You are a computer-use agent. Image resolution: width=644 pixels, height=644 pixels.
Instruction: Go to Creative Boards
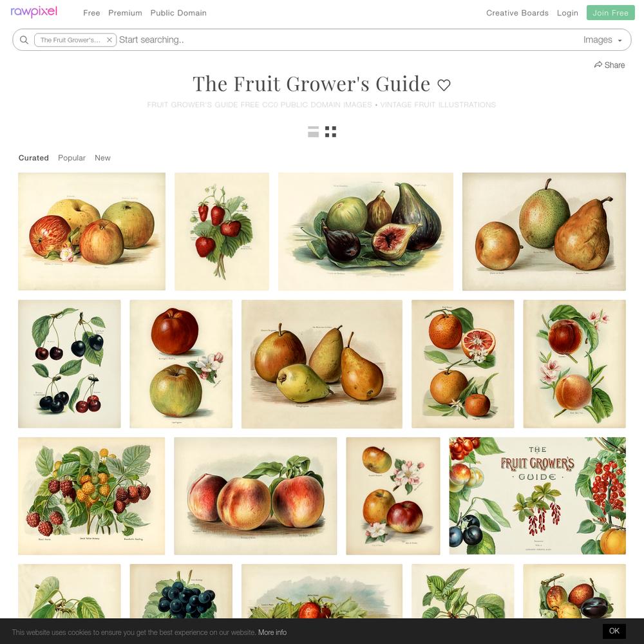pos(517,13)
